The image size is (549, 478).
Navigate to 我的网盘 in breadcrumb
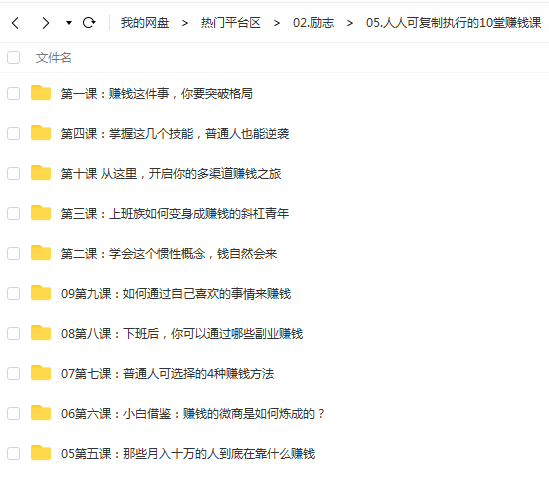145,23
